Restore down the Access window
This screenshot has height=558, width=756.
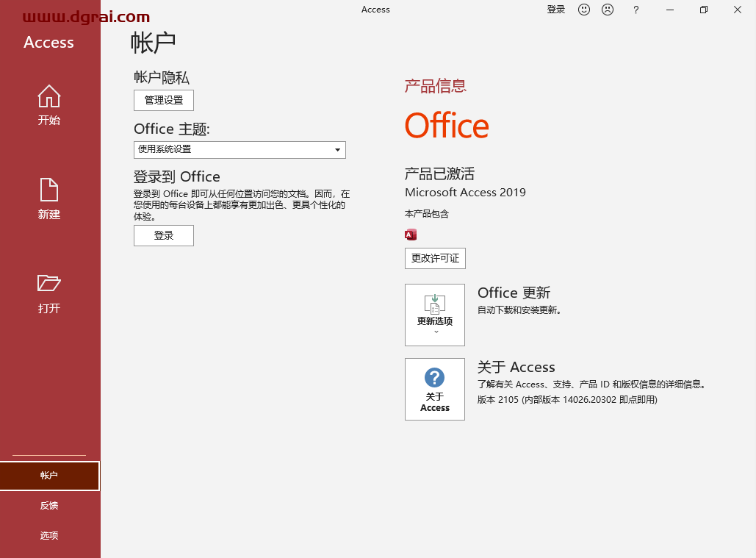tap(704, 10)
